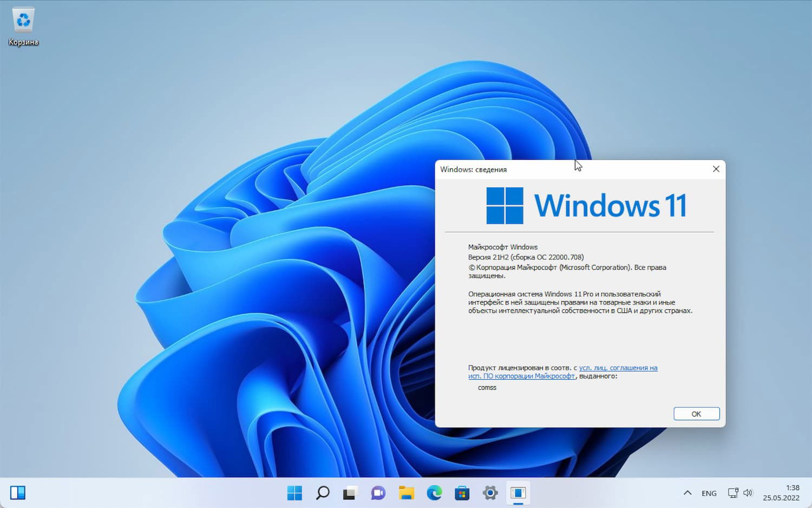Select the active winver window on the taskbar
Screen dimensions: 812x508
[518, 493]
